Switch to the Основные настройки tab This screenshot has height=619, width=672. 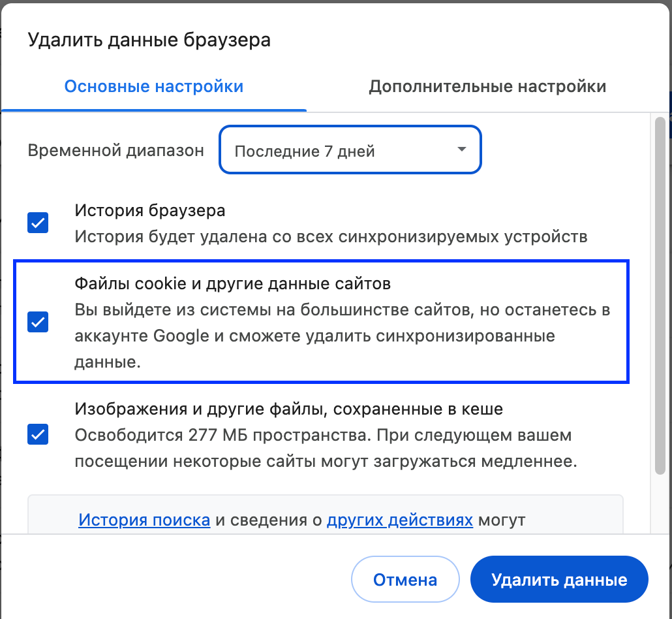click(153, 87)
